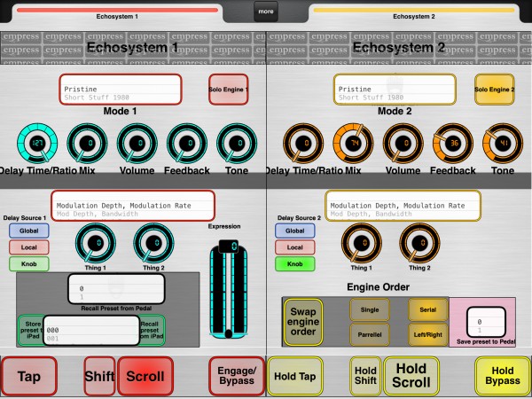The height and width of the screenshot is (399, 532).
Task: Select Knob under Delay Source 1
Action: [29, 264]
